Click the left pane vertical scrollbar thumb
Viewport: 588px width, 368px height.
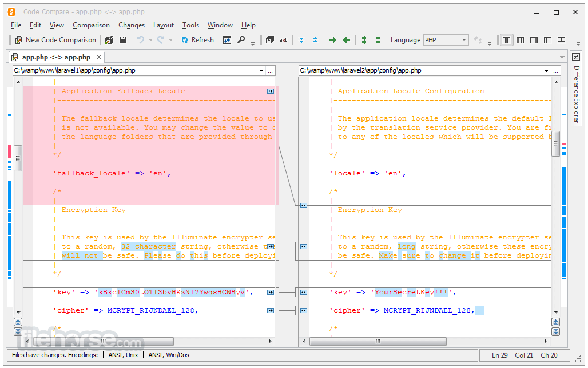click(x=18, y=158)
